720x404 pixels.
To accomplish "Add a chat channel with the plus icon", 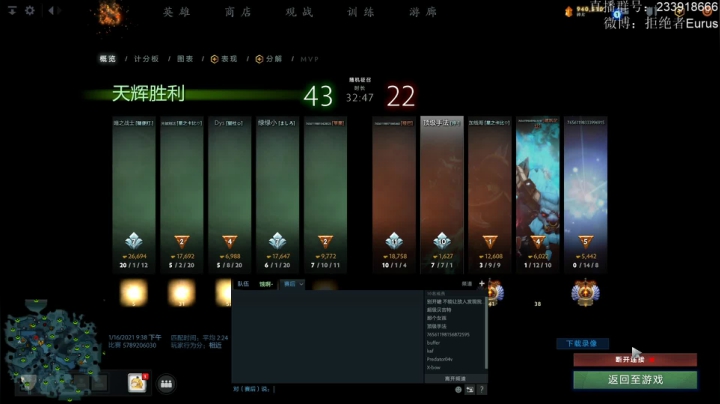I will [482, 283].
